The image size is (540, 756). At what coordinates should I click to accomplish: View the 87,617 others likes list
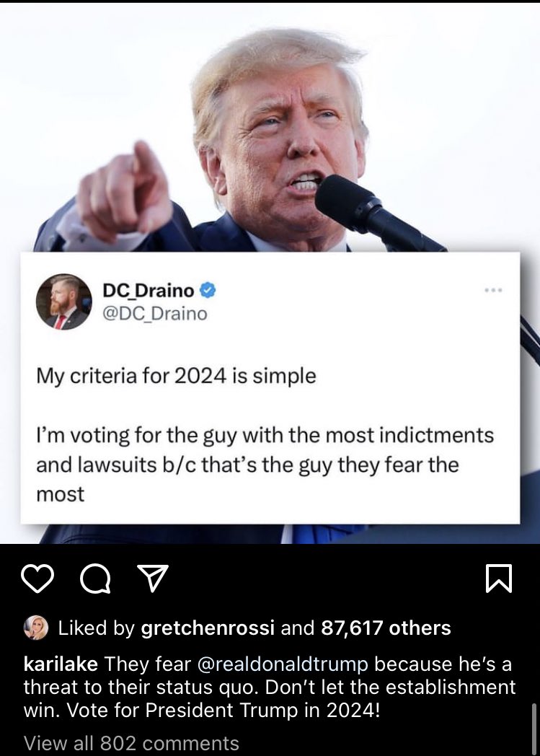[x=386, y=628]
